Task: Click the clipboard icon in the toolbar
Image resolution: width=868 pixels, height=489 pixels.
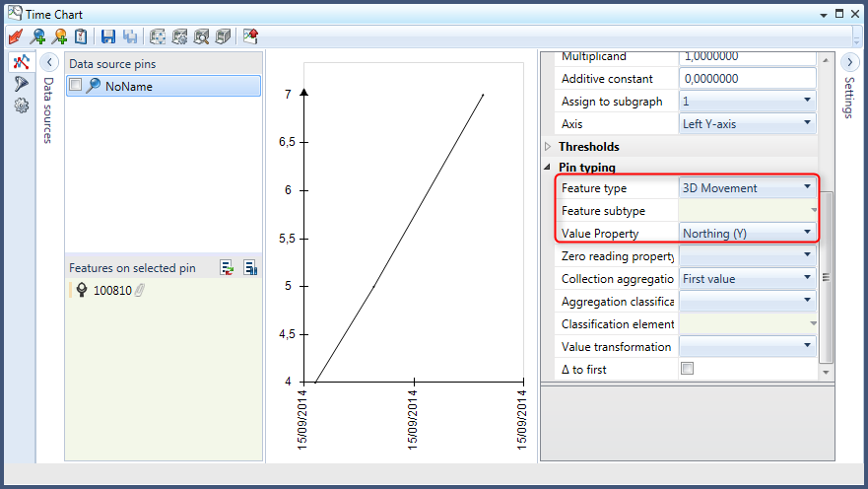Action: point(81,36)
